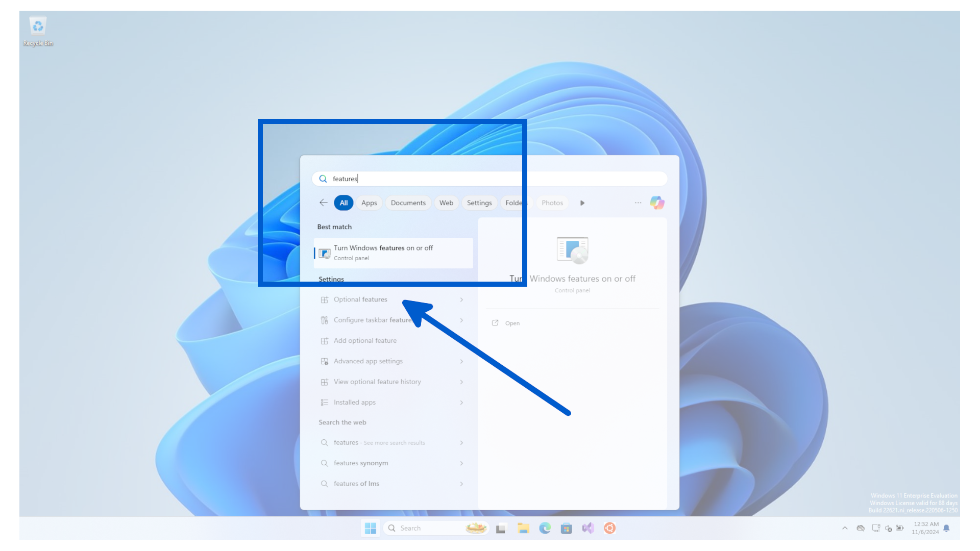Viewport: 980px width, 551px height.
Task: Click Open in the preview pane
Action: coord(512,323)
